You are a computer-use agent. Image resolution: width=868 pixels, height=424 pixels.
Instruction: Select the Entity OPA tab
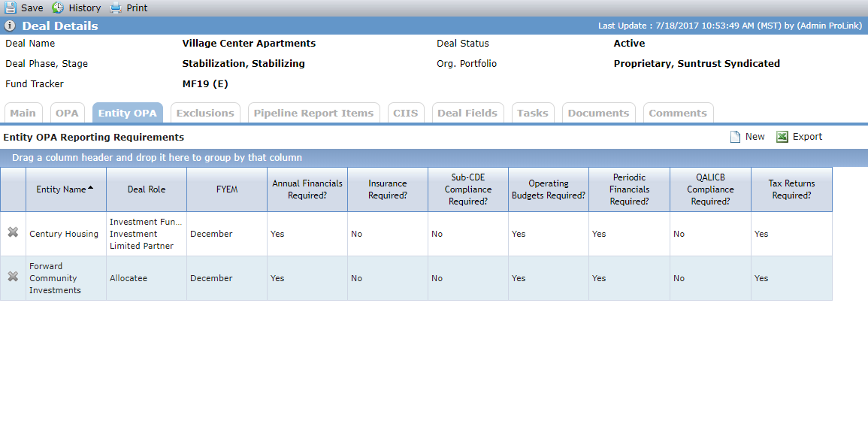point(127,113)
